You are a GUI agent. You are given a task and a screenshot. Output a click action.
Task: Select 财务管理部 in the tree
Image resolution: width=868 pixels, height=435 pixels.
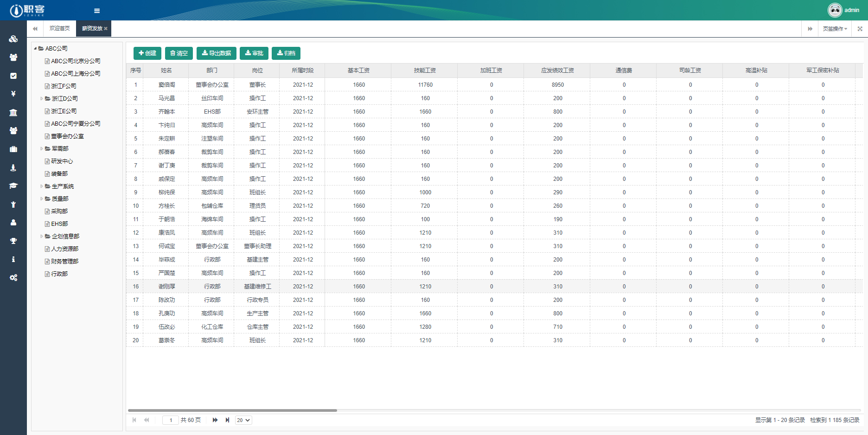(64, 262)
